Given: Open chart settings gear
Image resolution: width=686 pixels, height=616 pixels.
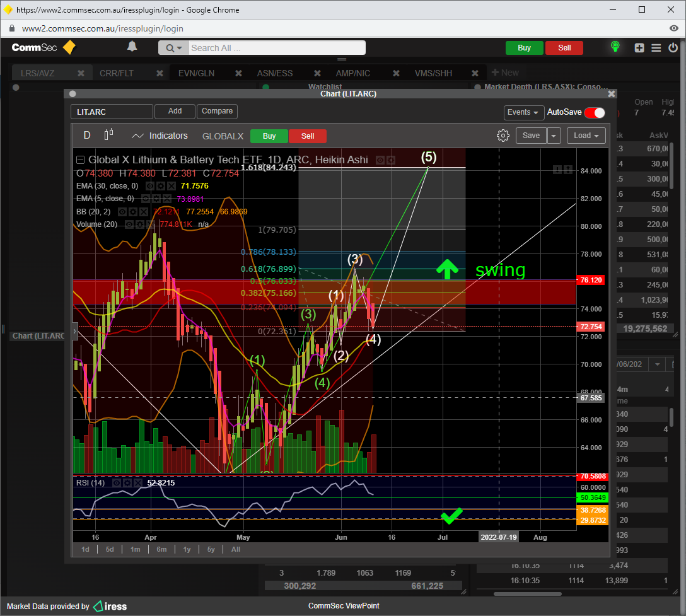Looking at the screenshot, I should [x=503, y=136].
